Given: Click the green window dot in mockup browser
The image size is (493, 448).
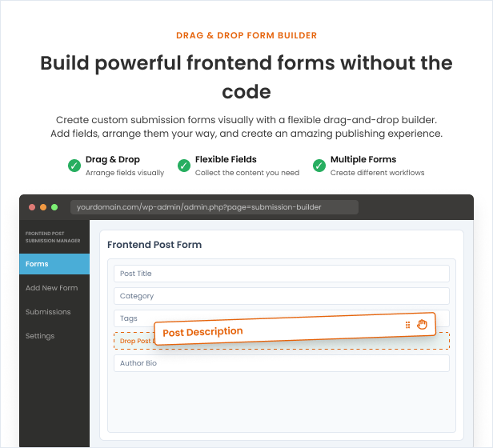Looking at the screenshot, I should pos(54,207).
